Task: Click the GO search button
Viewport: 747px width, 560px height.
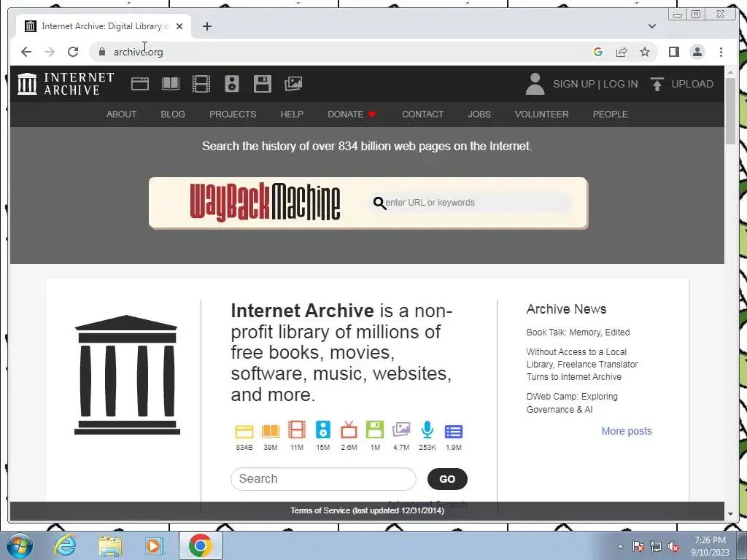Action: pos(447,479)
